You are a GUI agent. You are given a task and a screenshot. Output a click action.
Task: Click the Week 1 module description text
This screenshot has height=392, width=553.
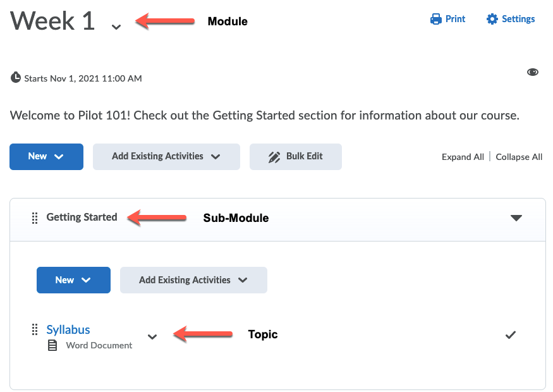point(264,116)
